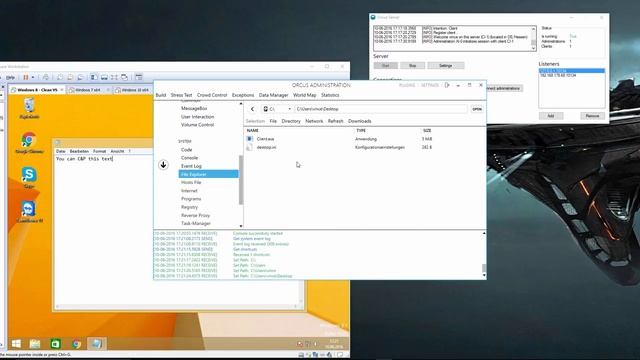
Task: Open the Network menu in the file explorer
Action: pyautogui.click(x=314, y=121)
